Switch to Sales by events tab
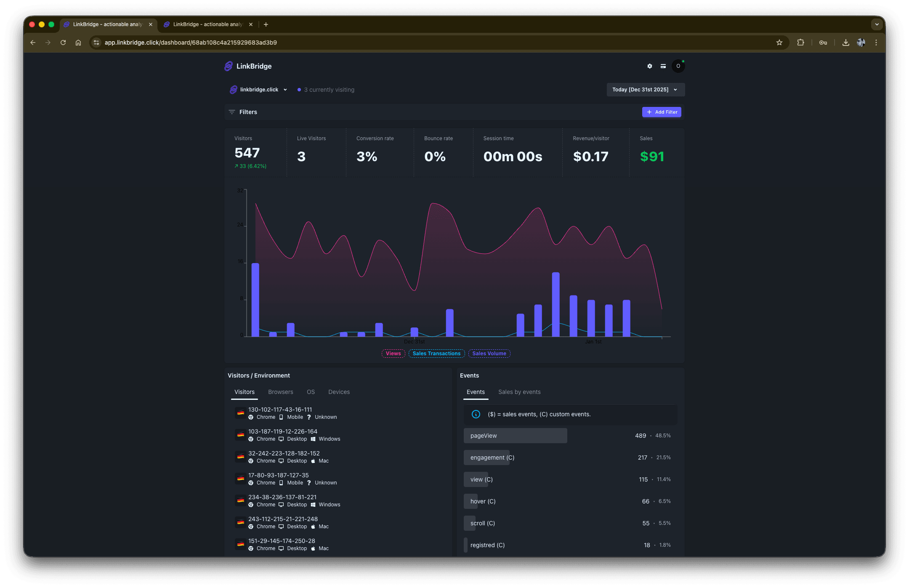This screenshot has height=588, width=909. (519, 392)
